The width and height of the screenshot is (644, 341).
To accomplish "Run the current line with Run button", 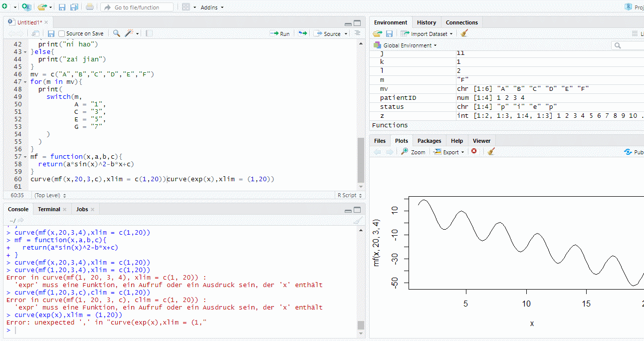I will (x=280, y=33).
